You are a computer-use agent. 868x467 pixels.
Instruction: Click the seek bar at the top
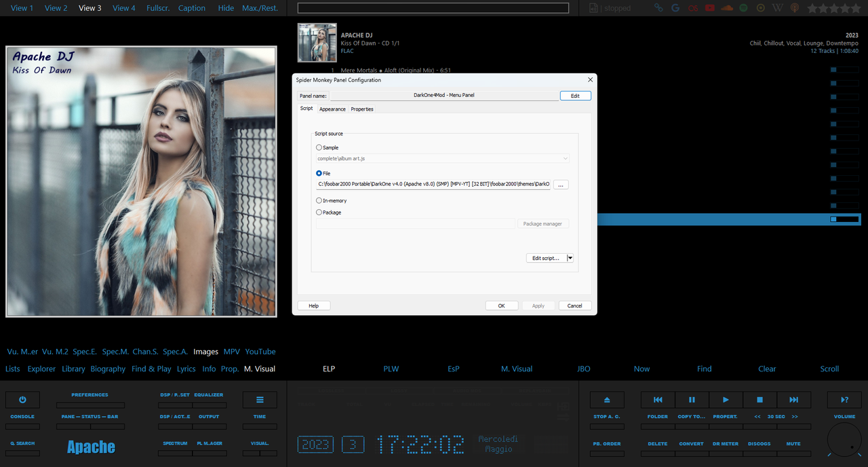[433, 8]
